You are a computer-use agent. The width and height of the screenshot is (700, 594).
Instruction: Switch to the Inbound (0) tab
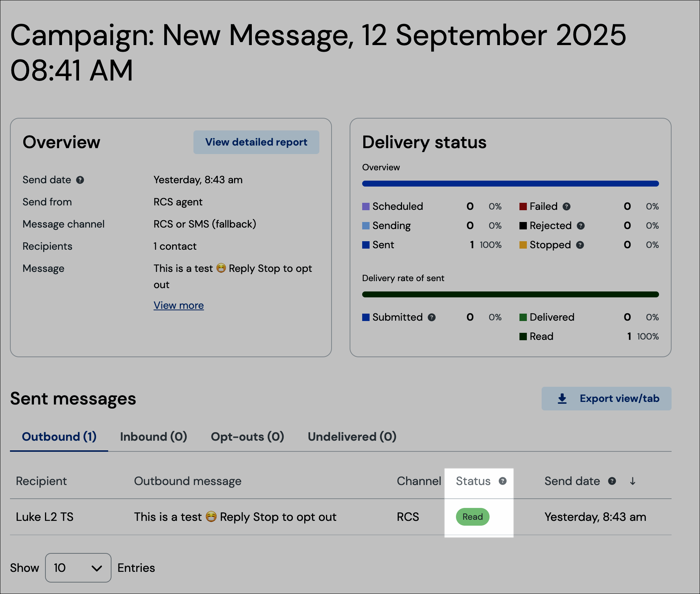(154, 437)
